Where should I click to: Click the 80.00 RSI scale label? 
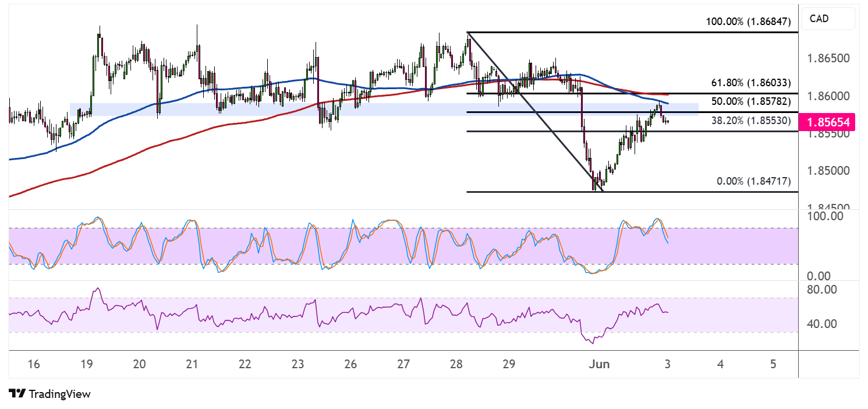[x=823, y=289]
